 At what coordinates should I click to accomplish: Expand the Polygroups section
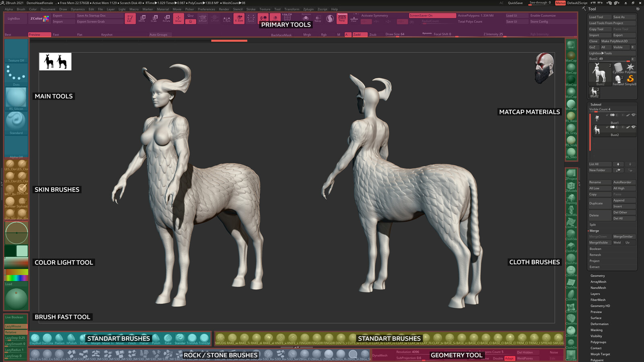coord(598,342)
